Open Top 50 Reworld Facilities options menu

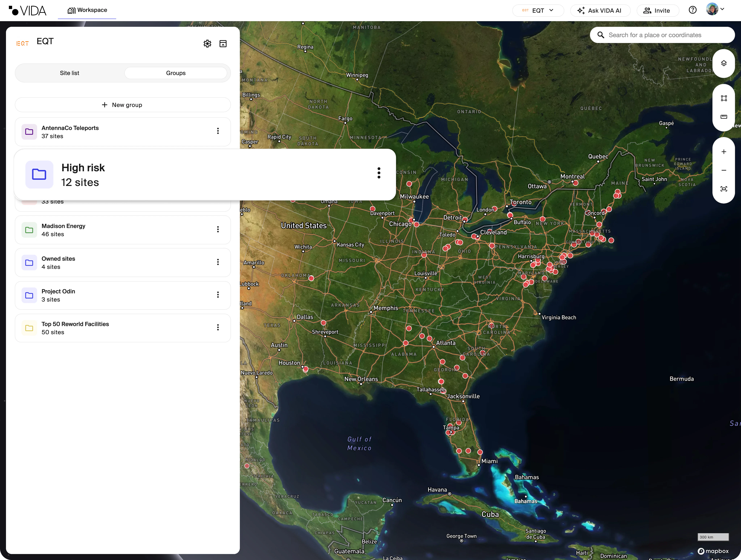pos(218,327)
